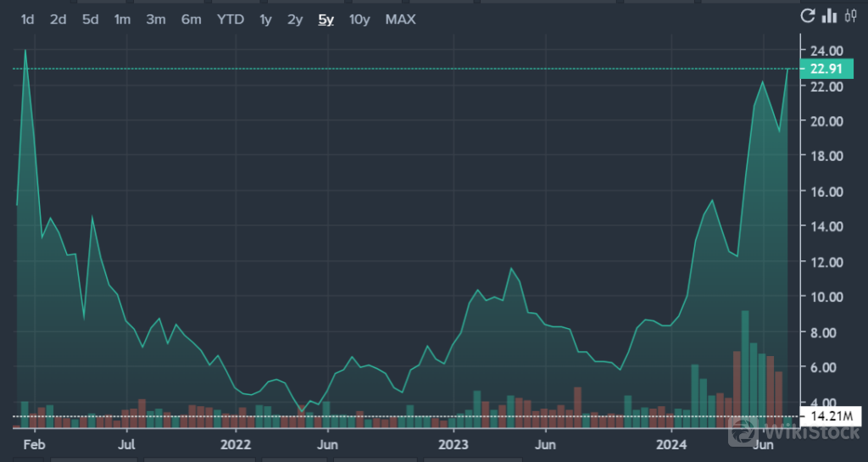
Task: Click the refresh chart icon
Action: tap(808, 16)
